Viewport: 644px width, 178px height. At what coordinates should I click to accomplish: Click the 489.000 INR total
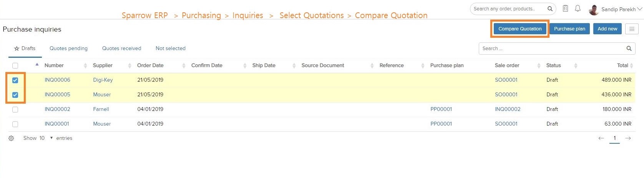tap(616, 80)
